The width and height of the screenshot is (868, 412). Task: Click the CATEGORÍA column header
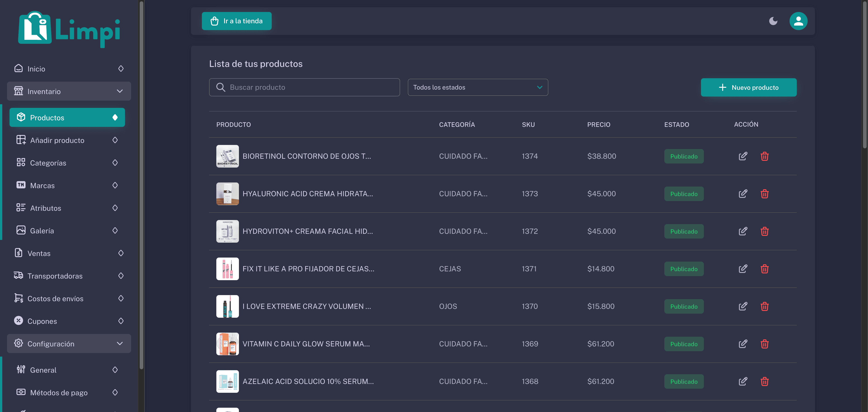coord(457,124)
